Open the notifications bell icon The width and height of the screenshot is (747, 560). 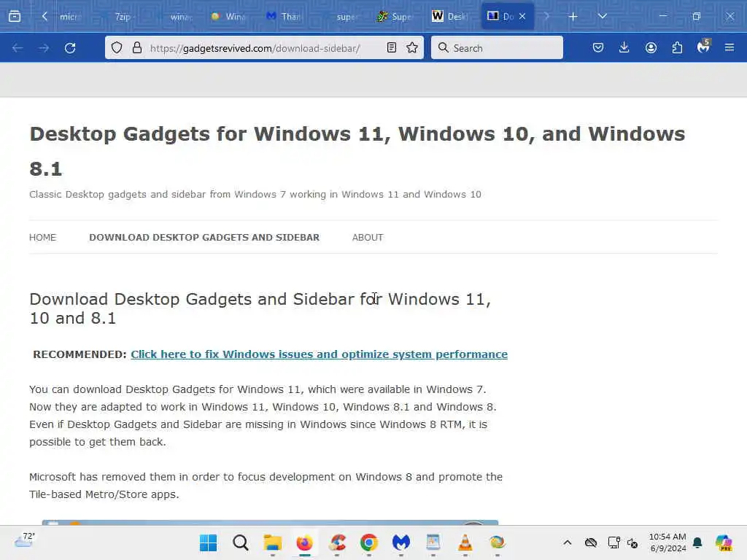pos(697,542)
